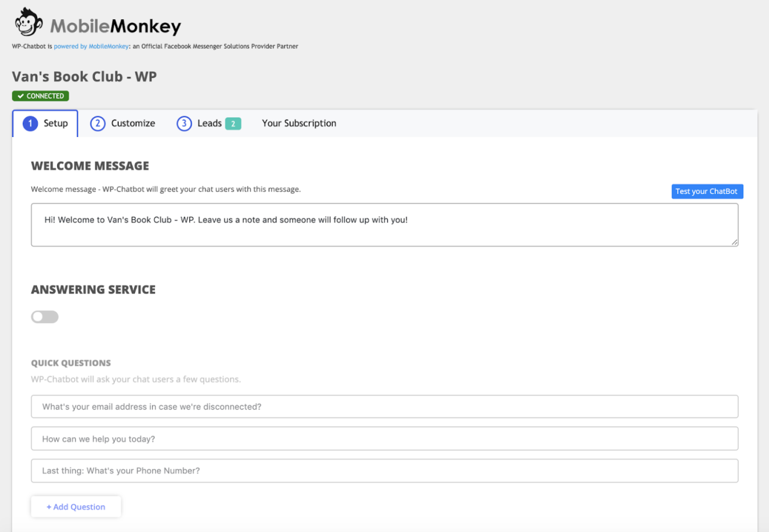
Task: Click the MobileMonkey wordmark text
Action: click(x=115, y=26)
